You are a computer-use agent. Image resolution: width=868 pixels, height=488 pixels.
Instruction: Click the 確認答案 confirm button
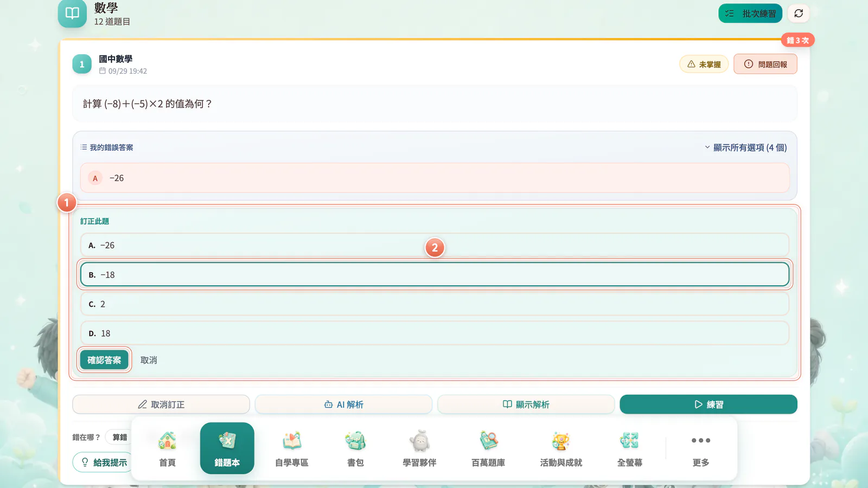[x=104, y=360]
